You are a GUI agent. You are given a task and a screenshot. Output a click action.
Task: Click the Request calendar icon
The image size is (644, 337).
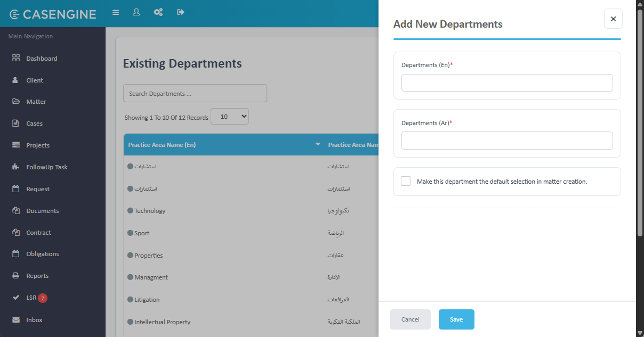pyautogui.click(x=16, y=188)
